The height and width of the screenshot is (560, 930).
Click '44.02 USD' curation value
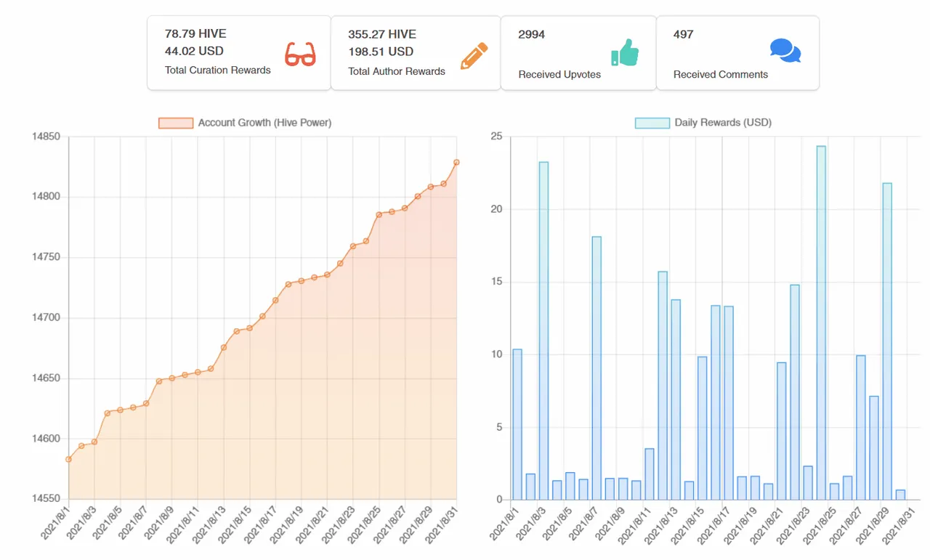click(194, 51)
